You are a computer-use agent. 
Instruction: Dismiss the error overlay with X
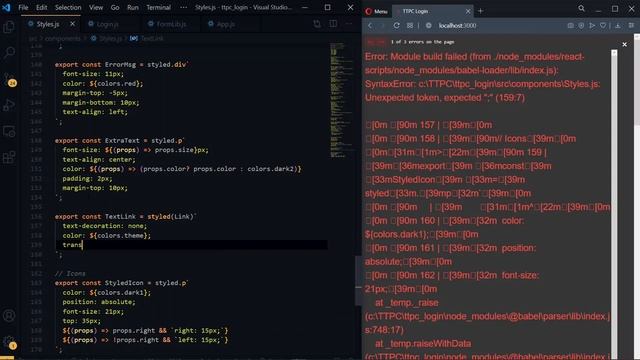624,44
